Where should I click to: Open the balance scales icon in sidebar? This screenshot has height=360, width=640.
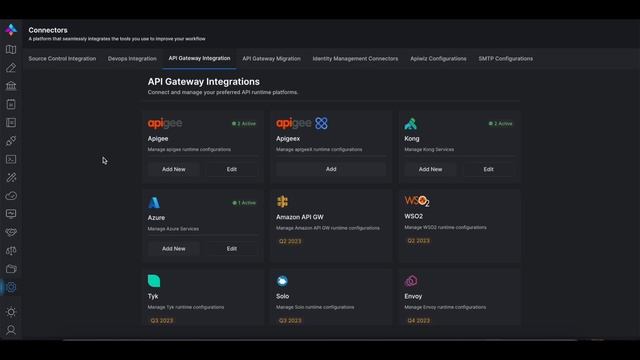(11, 251)
